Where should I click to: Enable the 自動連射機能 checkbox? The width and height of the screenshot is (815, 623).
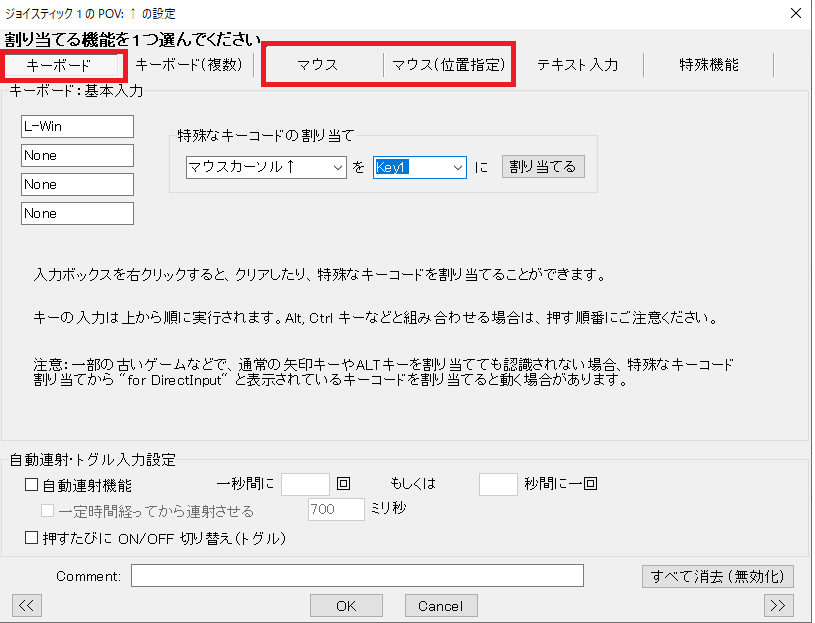(x=32, y=485)
